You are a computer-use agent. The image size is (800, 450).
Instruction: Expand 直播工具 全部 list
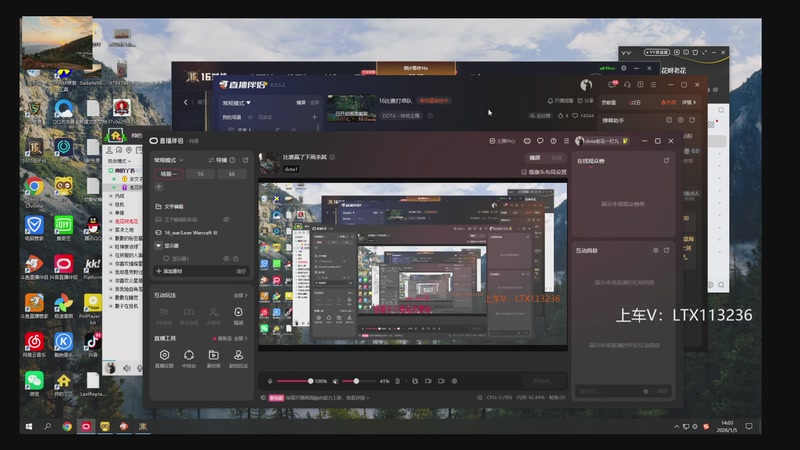240,338
